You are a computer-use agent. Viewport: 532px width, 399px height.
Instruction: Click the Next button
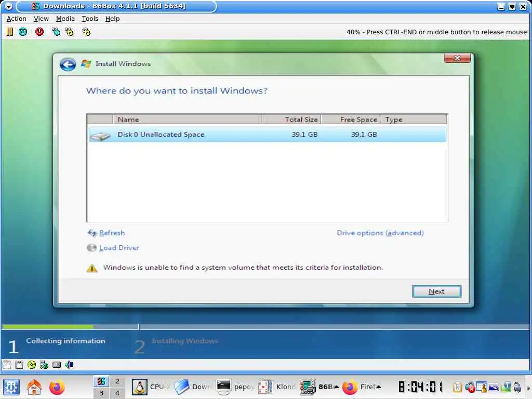pos(436,291)
